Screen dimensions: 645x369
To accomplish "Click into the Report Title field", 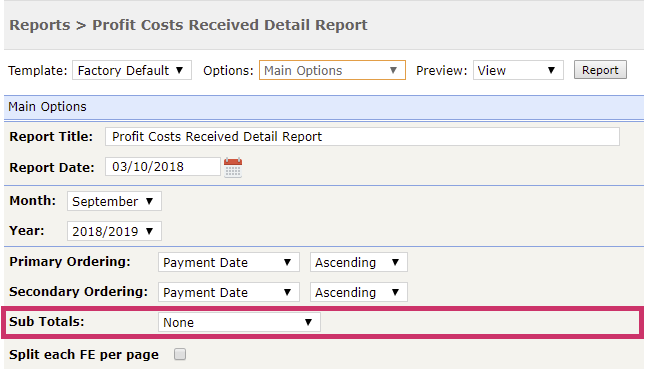I will pos(362,136).
